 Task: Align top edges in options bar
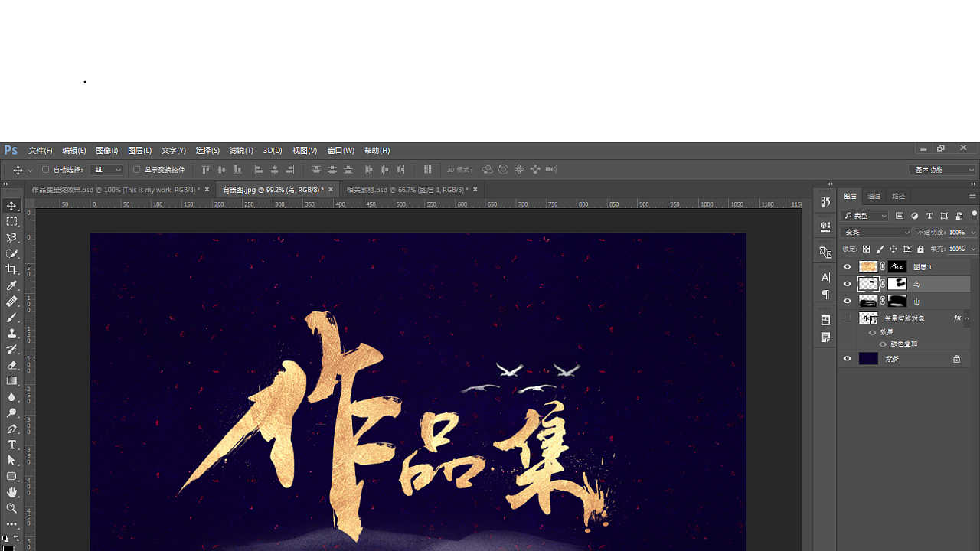pyautogui.click(x=205, y=170)
